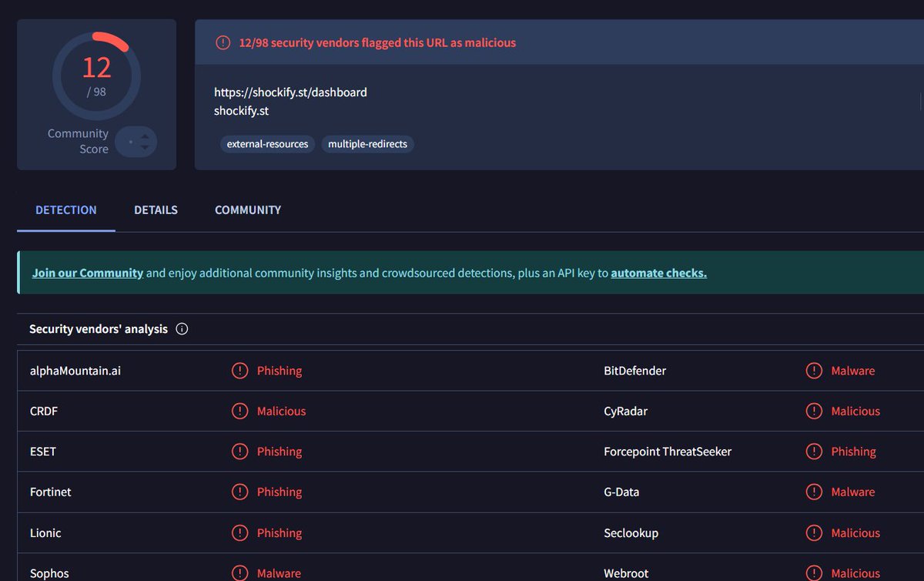The image size is (924, 581).
Task: Click CyRadar's Malicious verdict
Action: click(x=855, y=411)
